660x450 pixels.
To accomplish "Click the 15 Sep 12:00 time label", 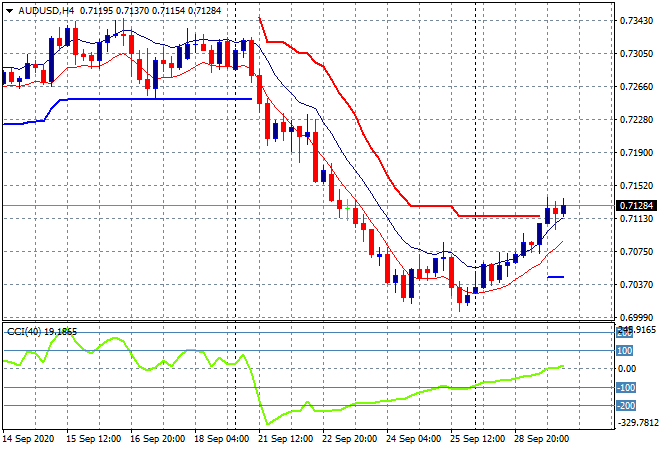I will point(93,439).
